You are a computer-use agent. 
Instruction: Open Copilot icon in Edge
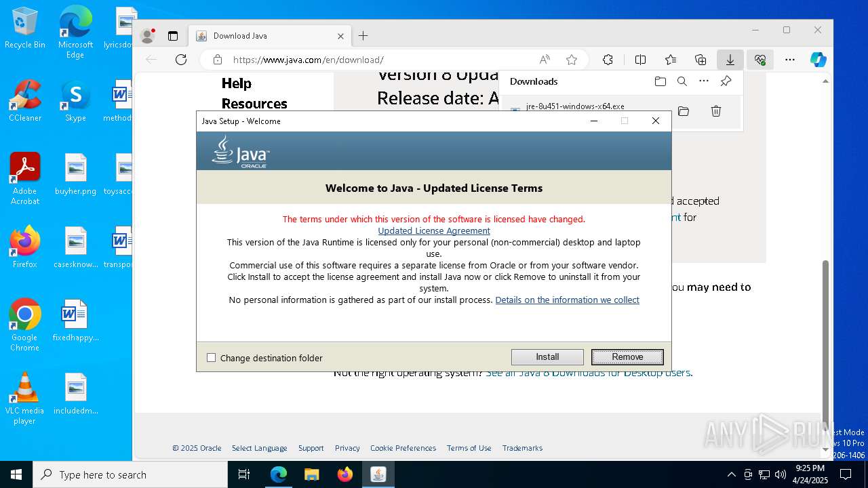tap(818, 60)
